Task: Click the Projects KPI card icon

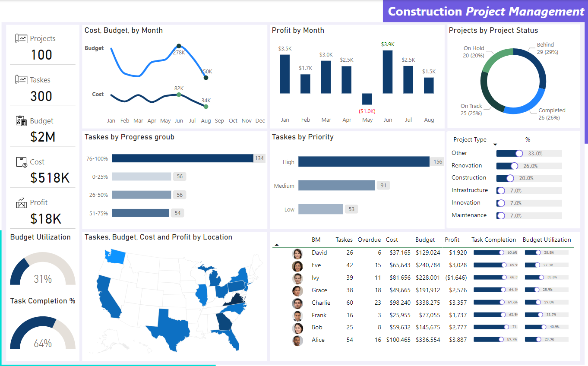Action: [21, 38]
